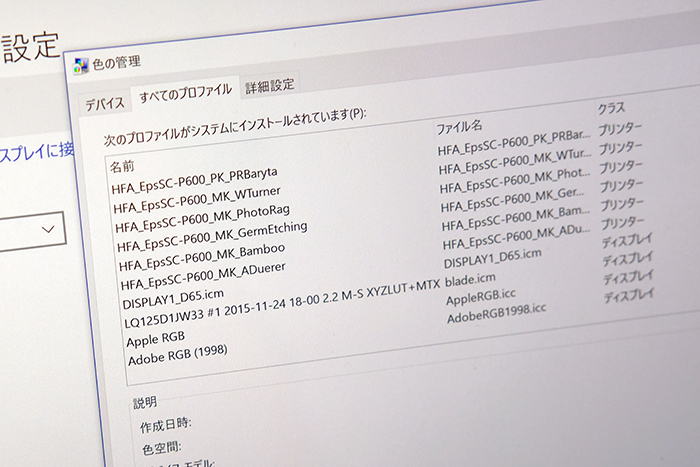Click the blue display connection link at left
Image resolution: width=700 pixels, height=467 pixels.
pos(36,152)
